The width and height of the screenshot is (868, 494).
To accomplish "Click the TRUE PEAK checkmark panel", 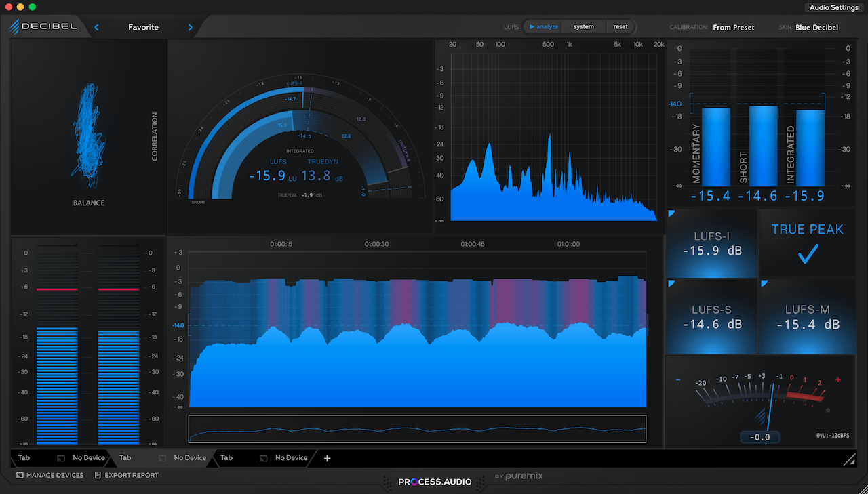I will coord(807,244).
